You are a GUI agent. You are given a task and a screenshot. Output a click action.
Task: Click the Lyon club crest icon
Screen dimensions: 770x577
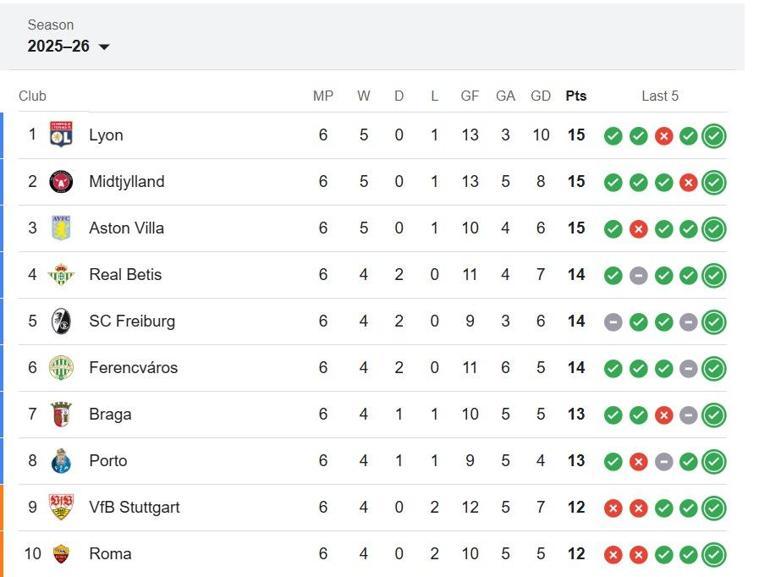point(61,135)
